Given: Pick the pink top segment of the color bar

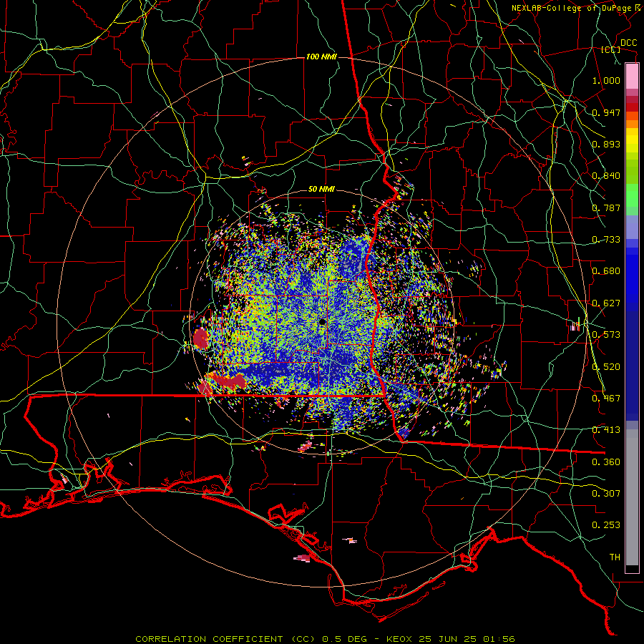Looking at the screenshot, I should pos(632,76).
